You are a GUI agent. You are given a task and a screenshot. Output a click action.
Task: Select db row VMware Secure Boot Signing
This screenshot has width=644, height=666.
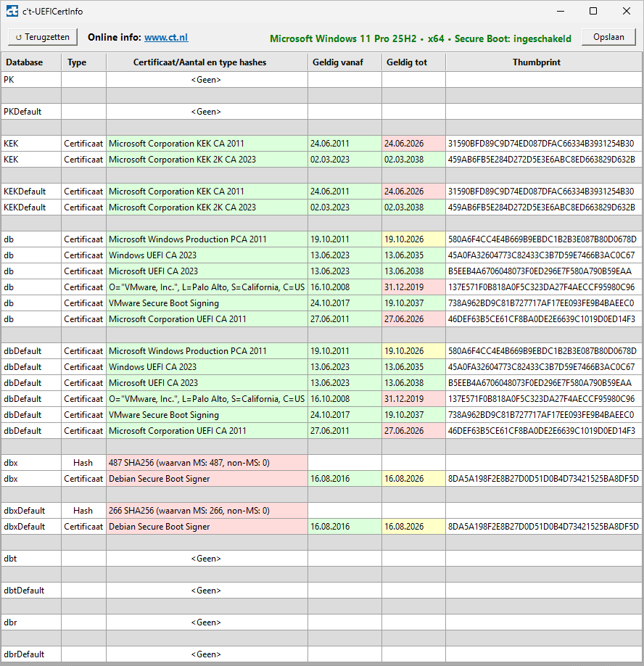click(321, 303)
